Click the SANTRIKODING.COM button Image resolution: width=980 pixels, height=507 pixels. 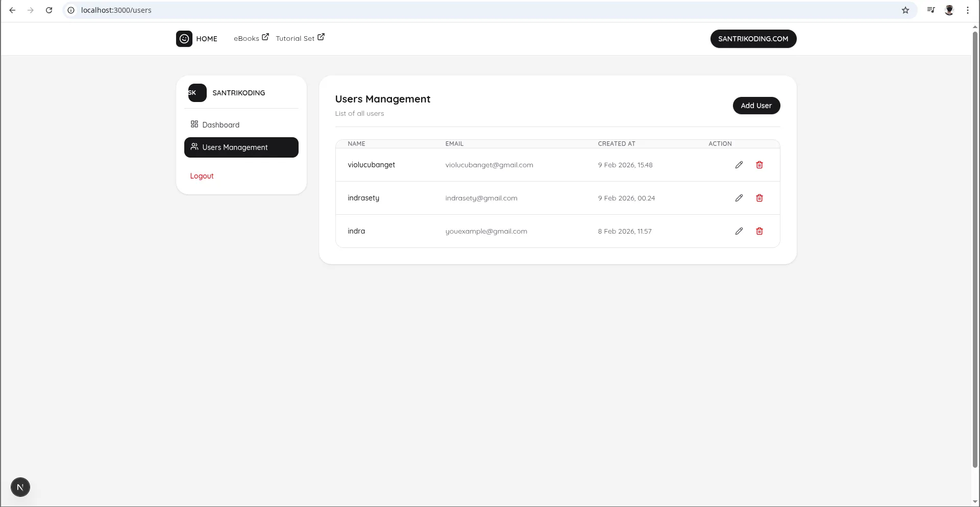[753, 39]
